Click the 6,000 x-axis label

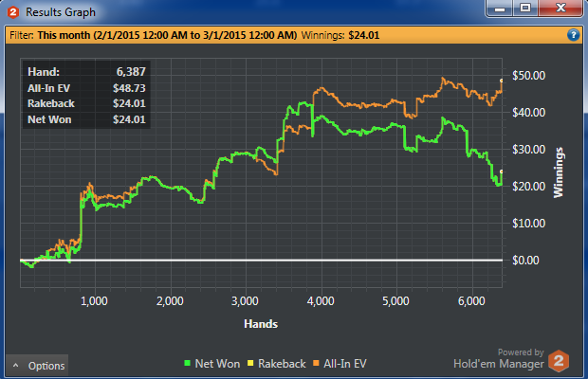click(471, 301)
